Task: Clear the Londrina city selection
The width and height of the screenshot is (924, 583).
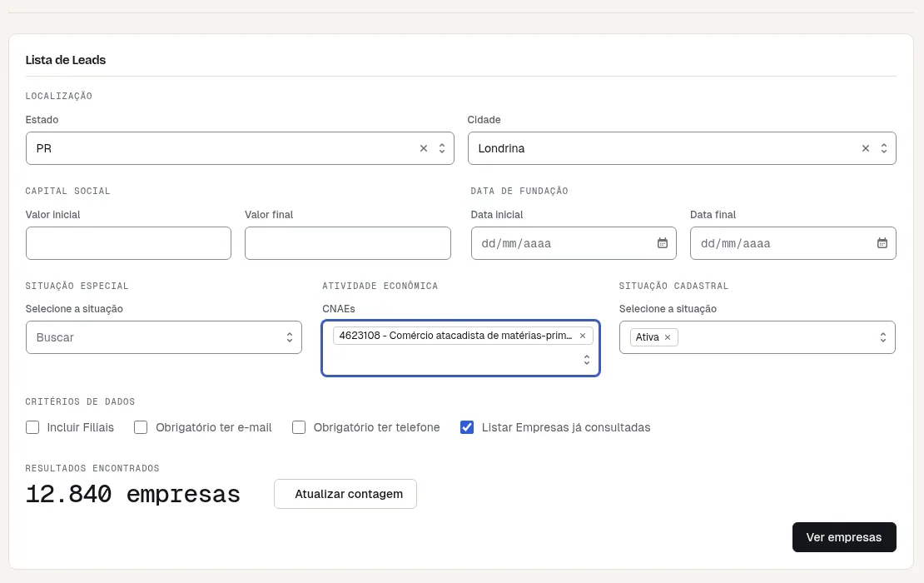Action: click(x=865, y=148)
